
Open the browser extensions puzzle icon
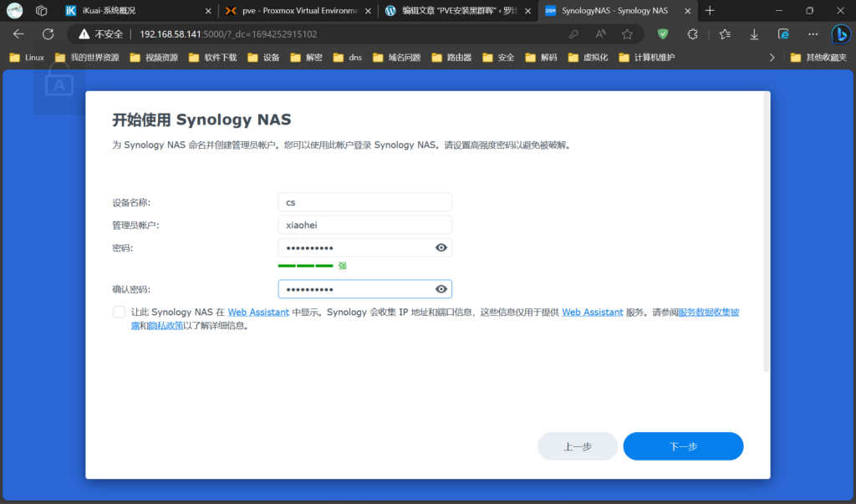[x=692, y=34]
